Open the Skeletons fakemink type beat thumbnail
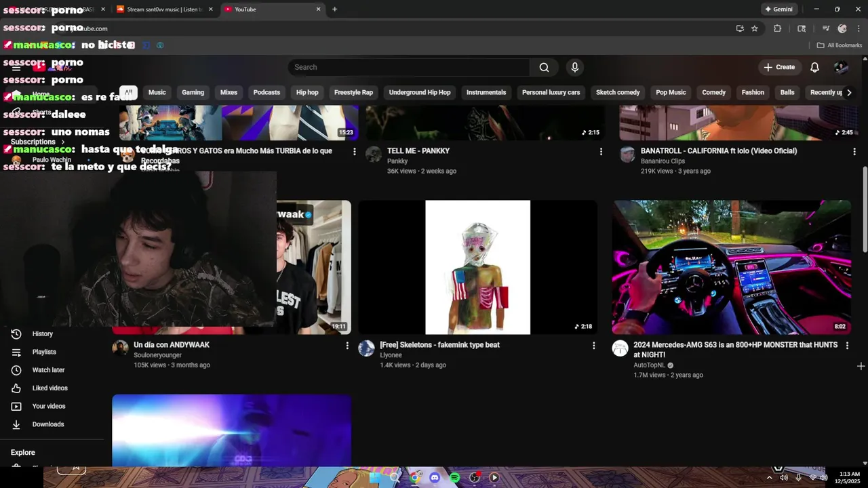The width and height of the screenshot is (868, 488). [x=478, y=267]
